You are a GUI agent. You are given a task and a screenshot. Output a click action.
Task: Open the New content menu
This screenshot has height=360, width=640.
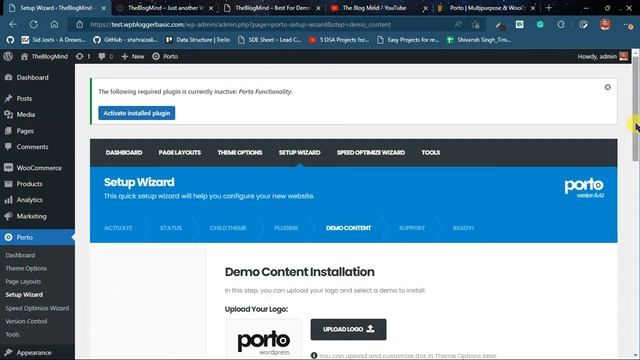[133, 56]
